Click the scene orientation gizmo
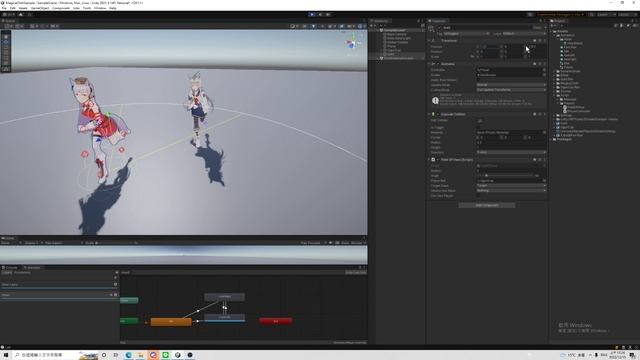The width and height of the screenshot is (640, 360). [351, 43]
